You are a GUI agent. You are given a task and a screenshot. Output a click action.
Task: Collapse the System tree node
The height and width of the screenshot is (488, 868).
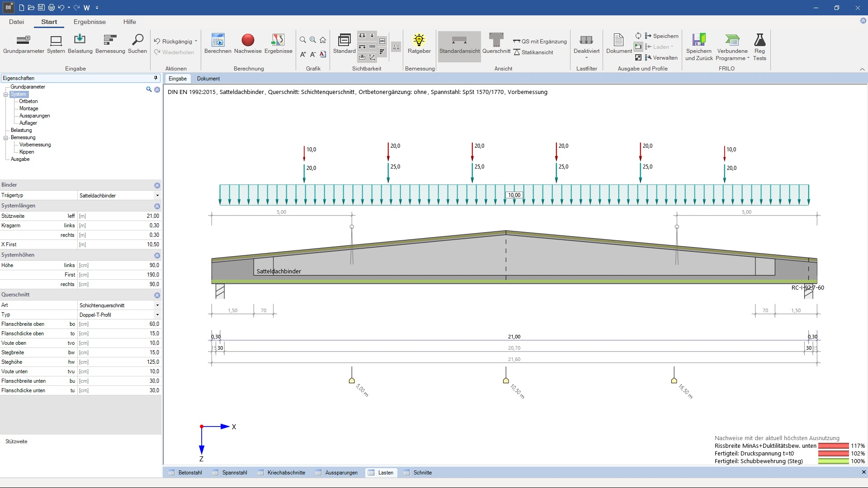point(6,94)
